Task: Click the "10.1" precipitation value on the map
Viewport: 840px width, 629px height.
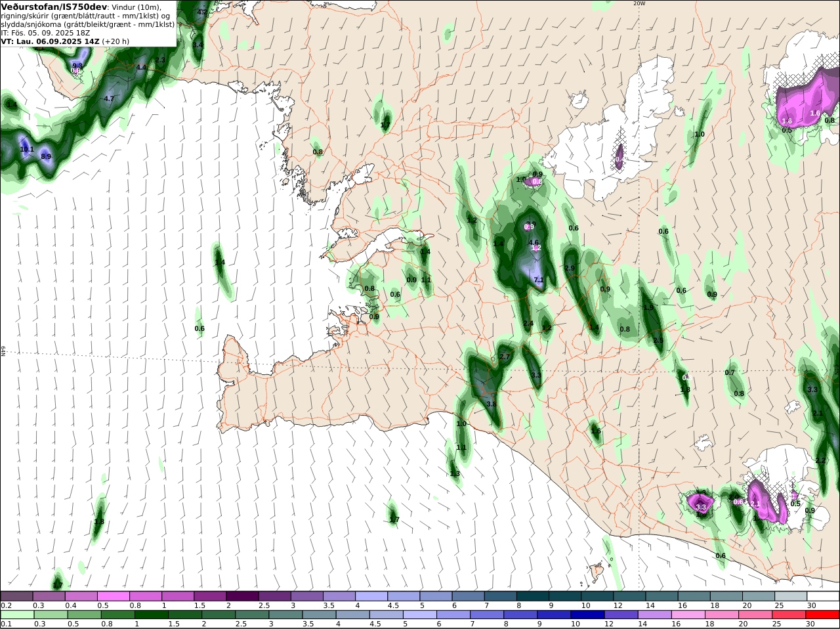Action: click(x=27, y=149)
